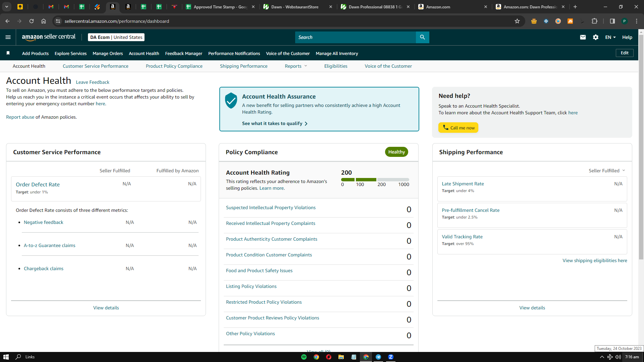Open the Chrome extensions puzzle icon
Image resolution: width=644 pixels, height=362 pixels.
(594, 21)
